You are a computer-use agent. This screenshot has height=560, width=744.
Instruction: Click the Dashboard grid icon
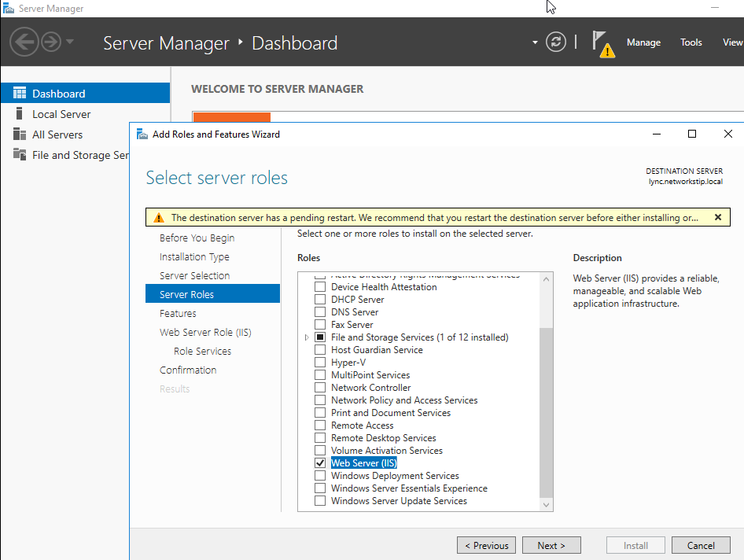[x=20, y=93]
